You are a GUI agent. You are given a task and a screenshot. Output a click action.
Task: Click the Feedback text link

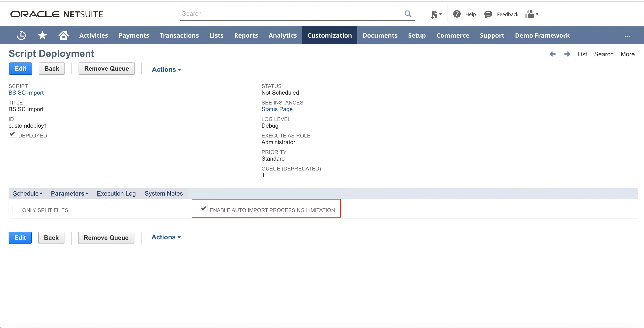(508, 15)
